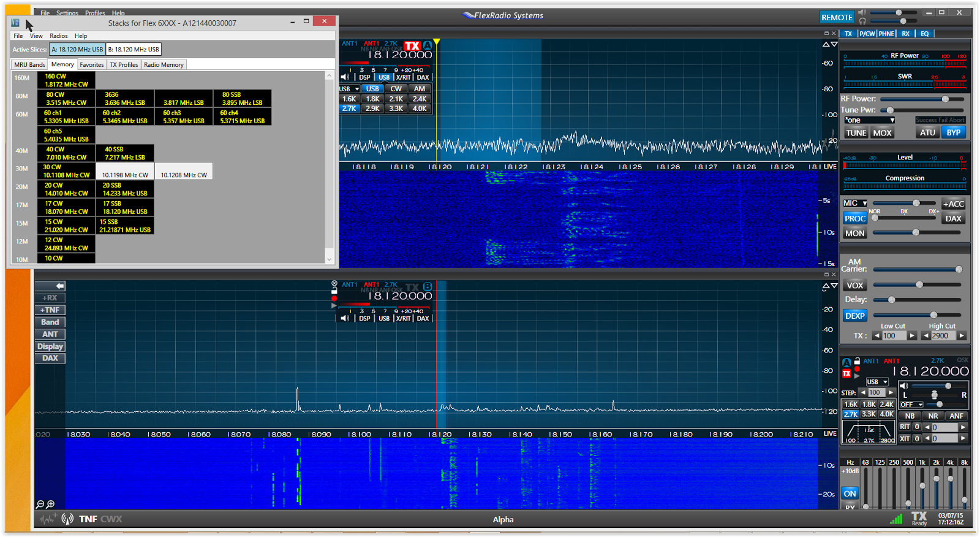Adjust the RF Power slider
980x537 pixels.
point(945,99)
